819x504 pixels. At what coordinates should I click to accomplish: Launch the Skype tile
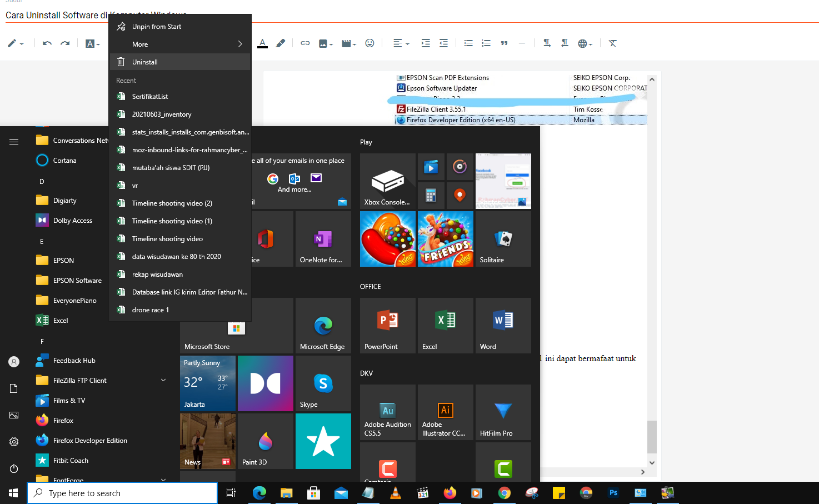323,383
